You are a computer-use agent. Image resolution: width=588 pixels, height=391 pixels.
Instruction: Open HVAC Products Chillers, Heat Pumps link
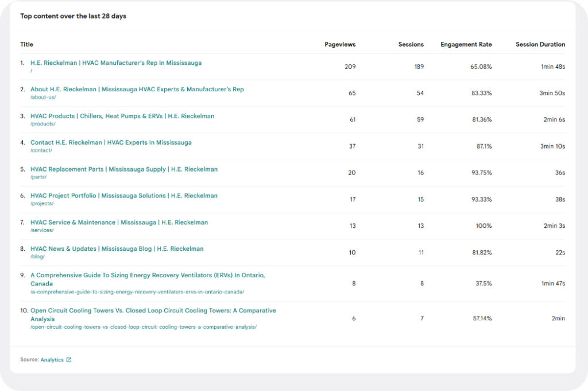tap(122, 116)
